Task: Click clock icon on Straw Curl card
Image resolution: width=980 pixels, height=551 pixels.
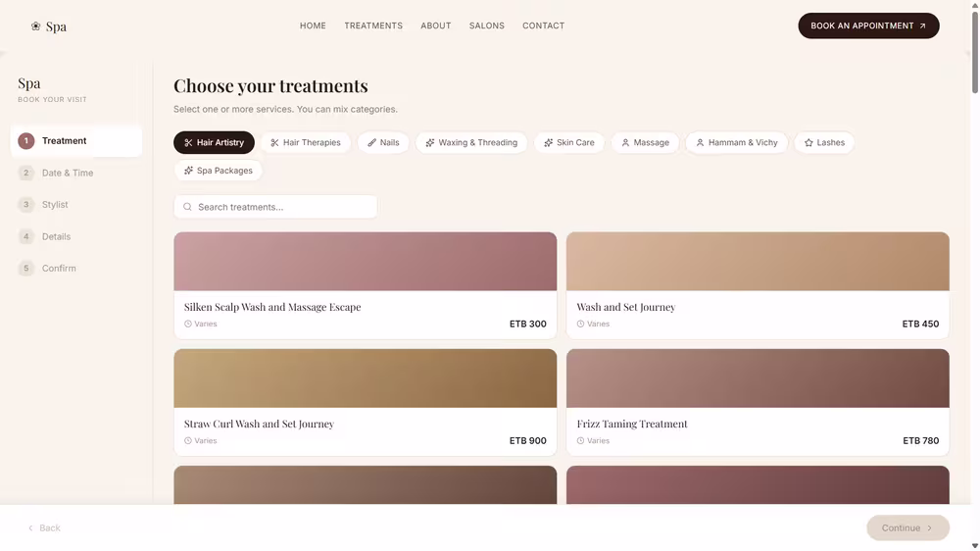Action: point(187,441)
